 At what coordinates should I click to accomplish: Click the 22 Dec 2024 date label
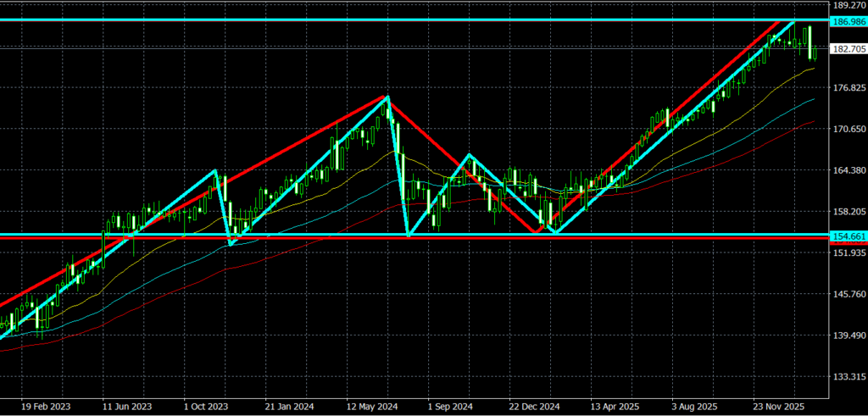[535, 406]
